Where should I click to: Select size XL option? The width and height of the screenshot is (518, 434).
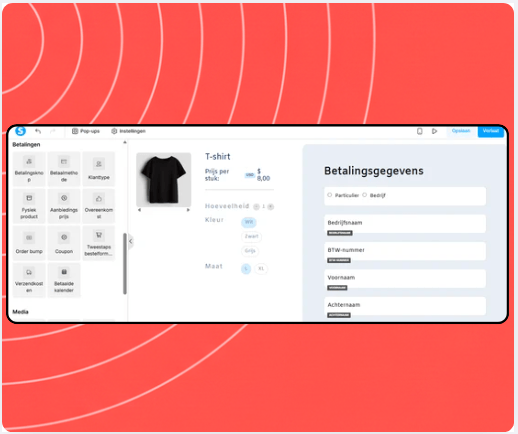261,269
